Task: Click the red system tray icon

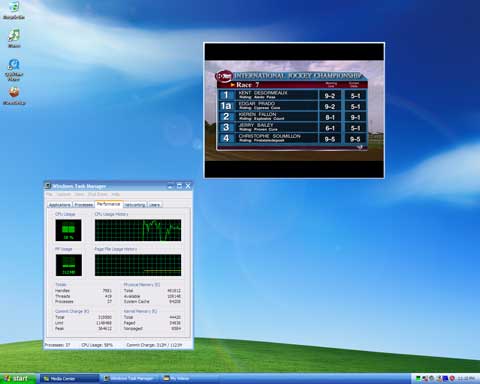Action: pos(452,378)
